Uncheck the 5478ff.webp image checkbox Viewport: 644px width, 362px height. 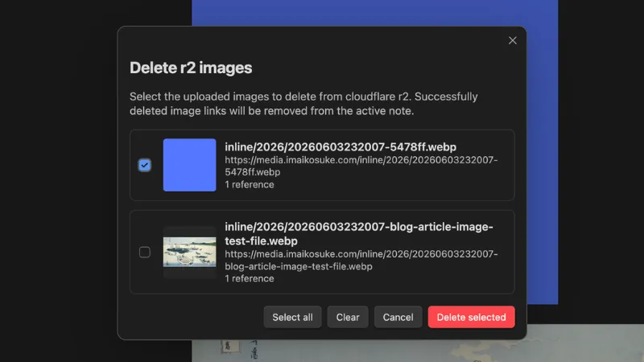145,165
